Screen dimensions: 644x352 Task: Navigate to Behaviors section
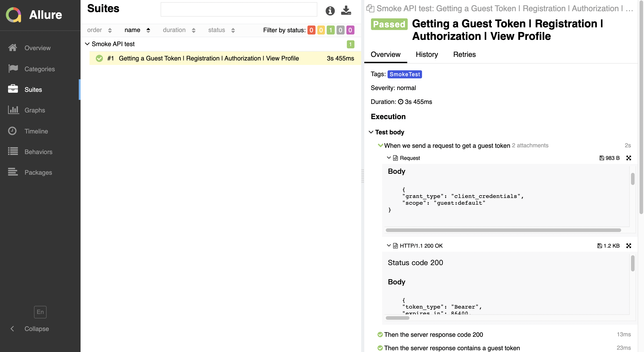pos(38,152)
